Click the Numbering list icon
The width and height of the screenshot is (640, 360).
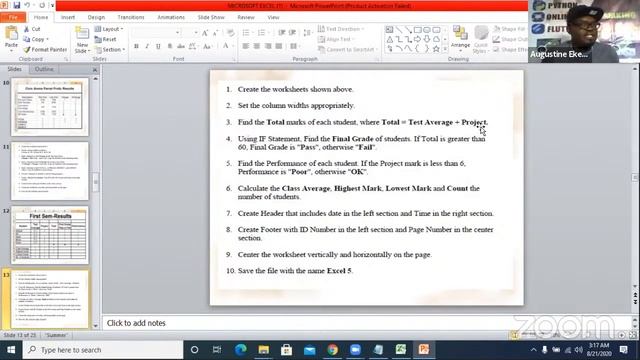click(262, 33)
